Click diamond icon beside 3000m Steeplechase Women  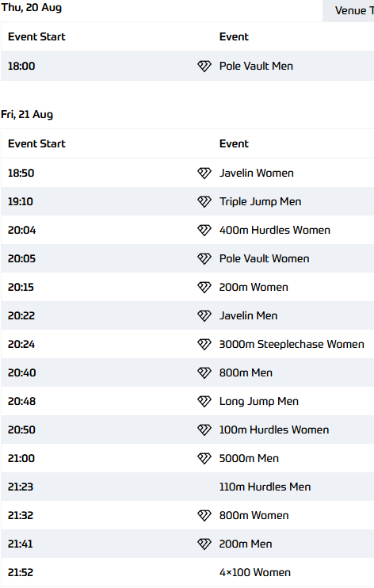click(204, 344)
